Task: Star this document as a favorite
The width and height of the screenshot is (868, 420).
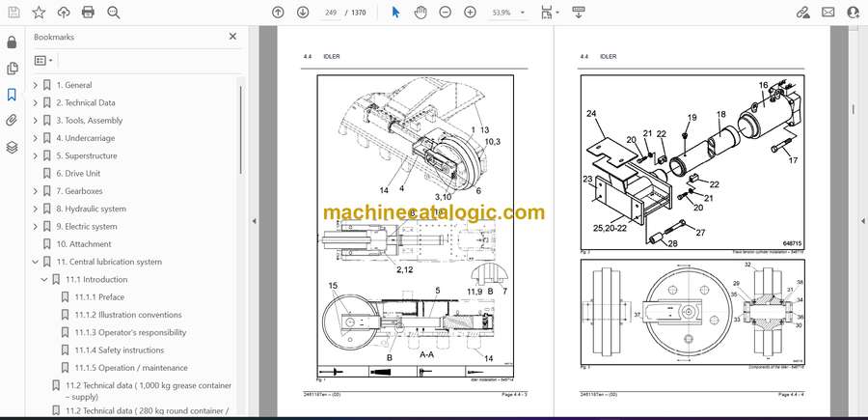Action: (x=39, y=13)
